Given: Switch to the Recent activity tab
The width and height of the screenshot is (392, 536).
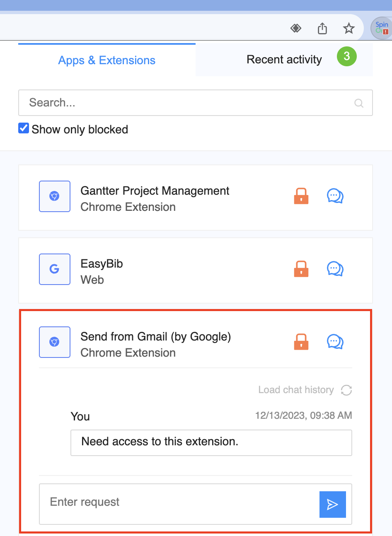Looking at the screenshot, I should point(284,60).
